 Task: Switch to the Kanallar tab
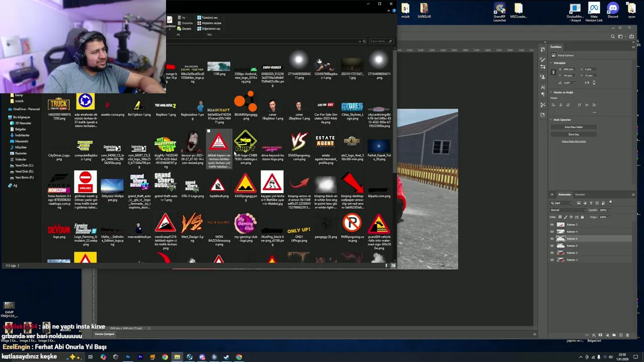(x=580, y=195)
